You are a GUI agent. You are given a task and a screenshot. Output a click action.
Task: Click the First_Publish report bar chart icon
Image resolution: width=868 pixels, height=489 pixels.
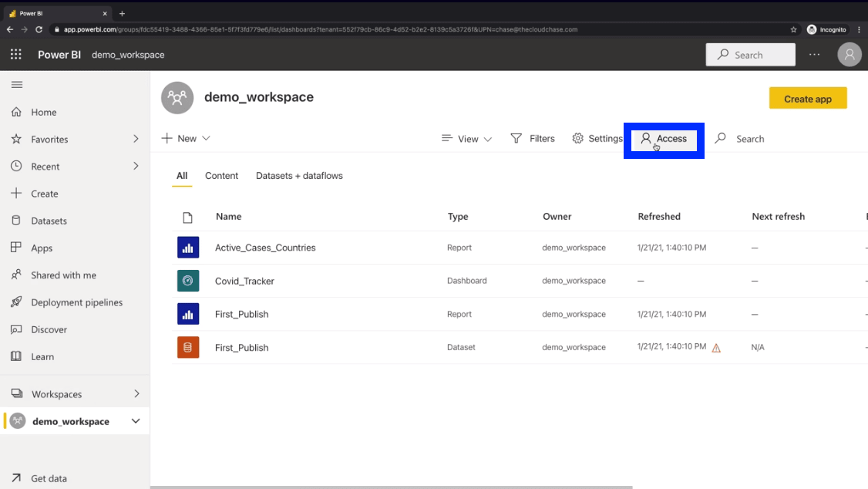(x=188, y=314)
